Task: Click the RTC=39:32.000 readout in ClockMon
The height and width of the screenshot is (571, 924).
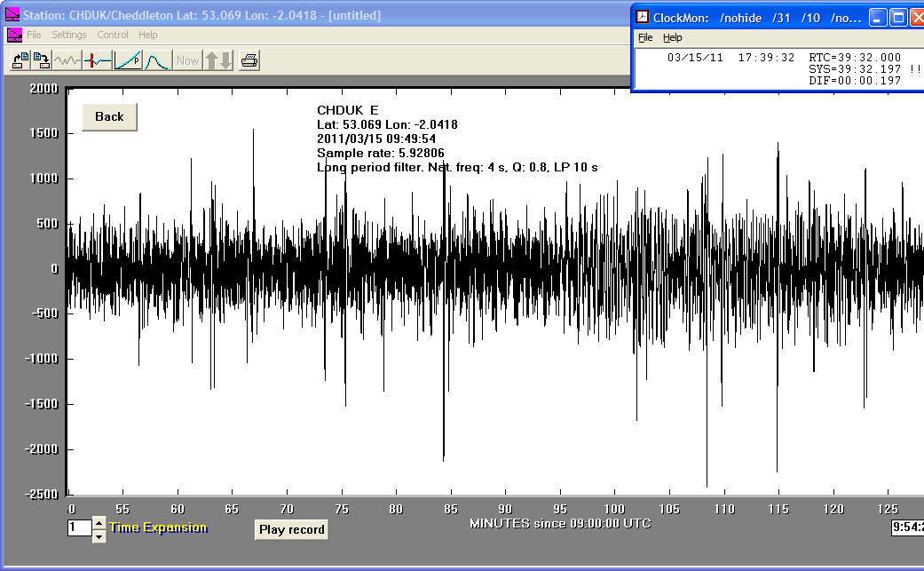Action: coord(855,57)
